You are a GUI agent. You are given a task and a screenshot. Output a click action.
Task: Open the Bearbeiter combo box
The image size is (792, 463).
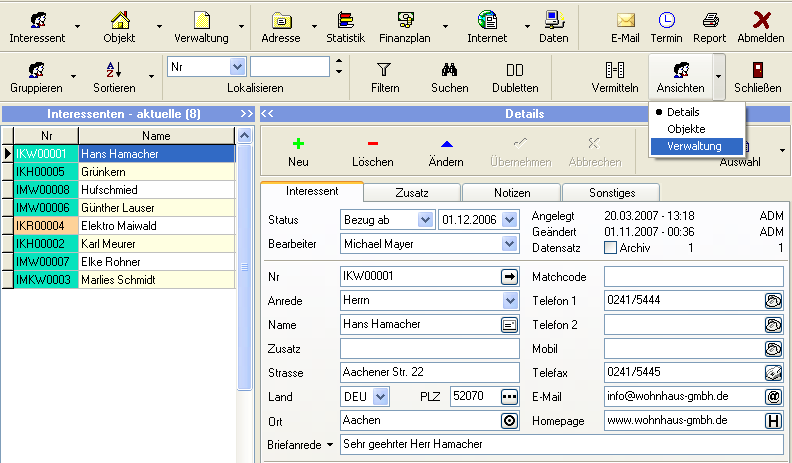pos(510,243)
